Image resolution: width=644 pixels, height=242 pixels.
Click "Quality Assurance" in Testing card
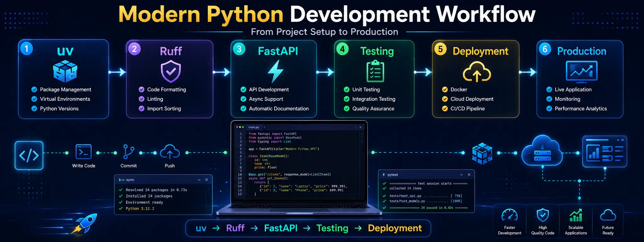373,108
